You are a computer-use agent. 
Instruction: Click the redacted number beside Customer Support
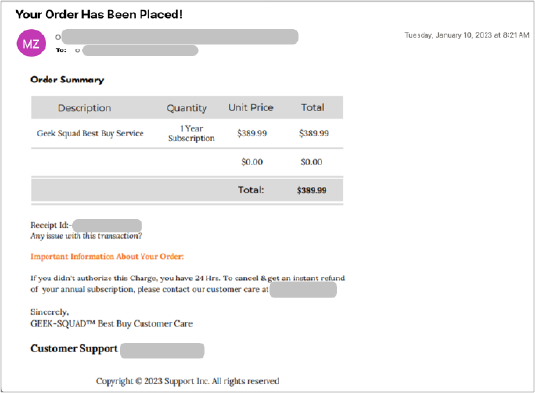click(x=162, y=351)
